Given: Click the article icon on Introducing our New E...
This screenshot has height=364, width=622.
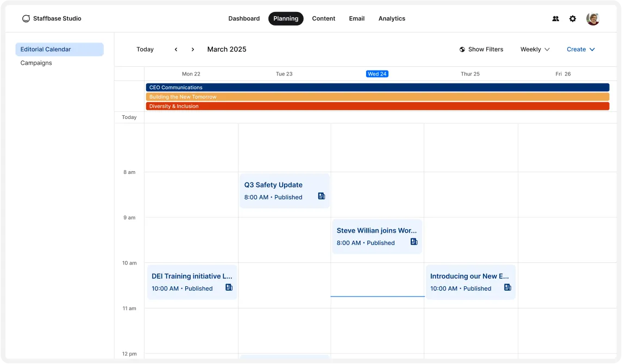Looking at the screenshot, I should (507, 288).
